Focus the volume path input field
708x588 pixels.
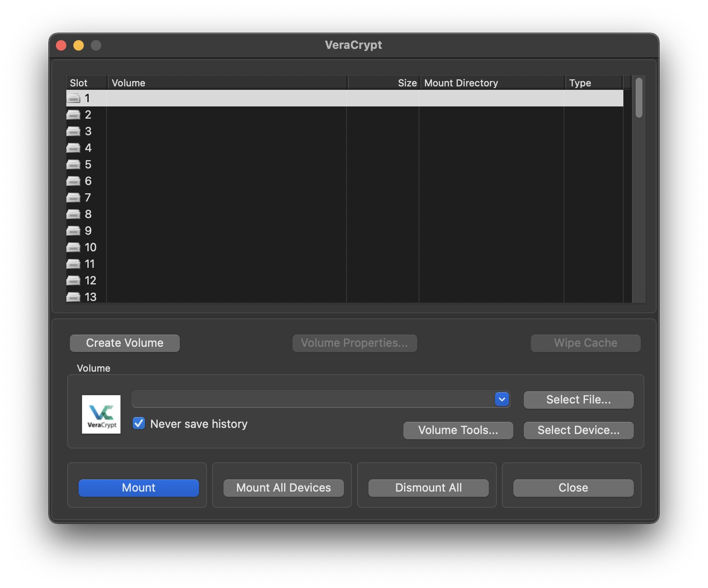point(313,399)
